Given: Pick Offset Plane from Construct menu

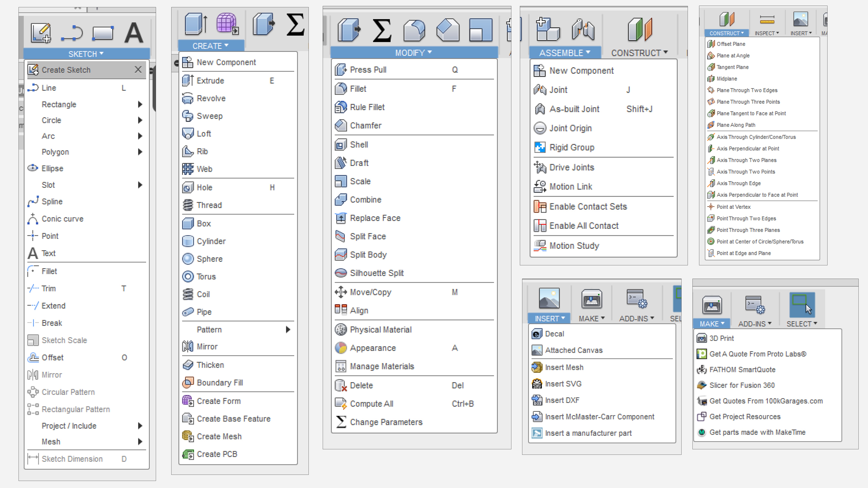Looking at the screenshot, I should (x=731, y=44).
